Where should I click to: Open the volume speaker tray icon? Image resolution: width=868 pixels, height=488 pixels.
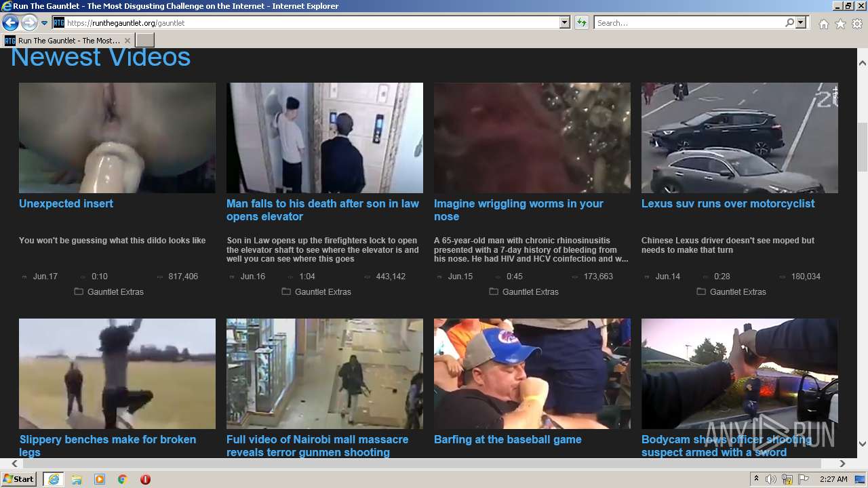point(771,479)
